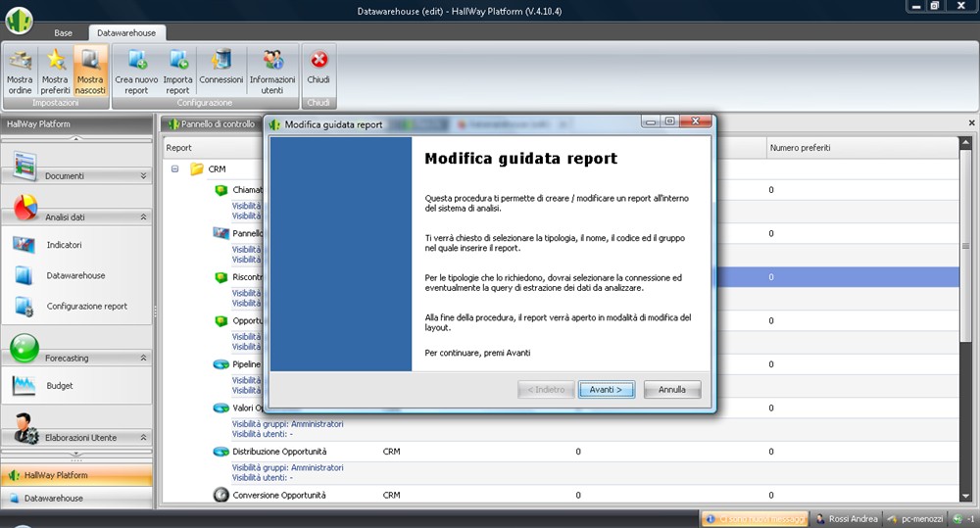Click the Analisi dati pie chart icon
Viewport: 980px width, 528px height.
25,208
